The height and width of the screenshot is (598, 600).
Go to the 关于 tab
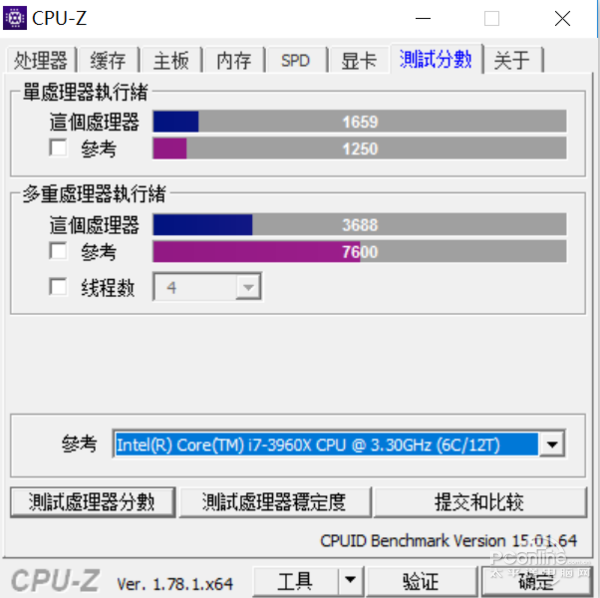tap(512, 60)
